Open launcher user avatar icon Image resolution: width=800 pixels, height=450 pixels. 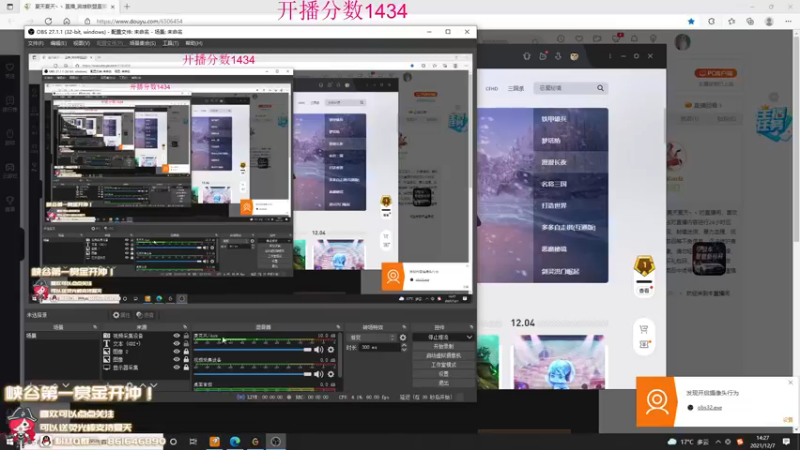(x=574, y=56)
